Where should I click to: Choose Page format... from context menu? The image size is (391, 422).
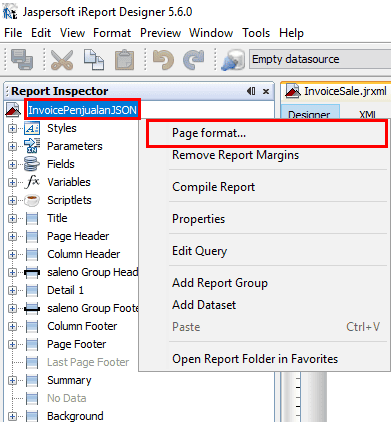[267, 133]
